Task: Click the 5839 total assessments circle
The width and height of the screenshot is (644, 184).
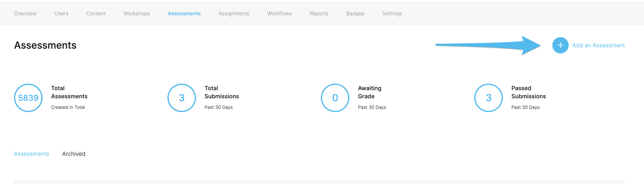Action: click(28, 98)
